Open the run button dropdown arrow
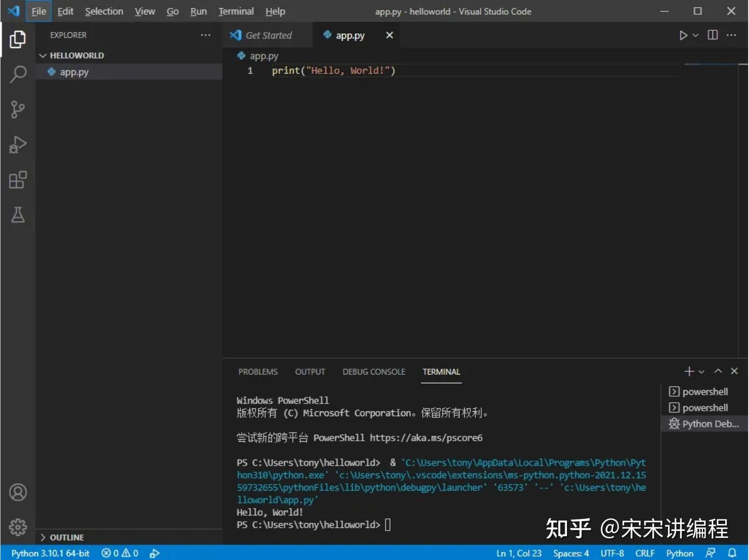Viewport: 749px width, 560px height. tap(695, 35)
